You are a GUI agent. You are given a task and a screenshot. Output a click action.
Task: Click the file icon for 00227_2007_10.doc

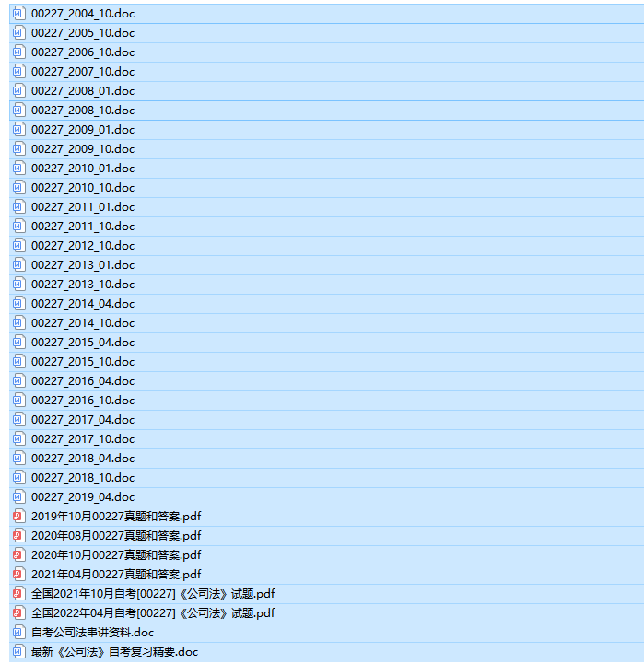18,72
